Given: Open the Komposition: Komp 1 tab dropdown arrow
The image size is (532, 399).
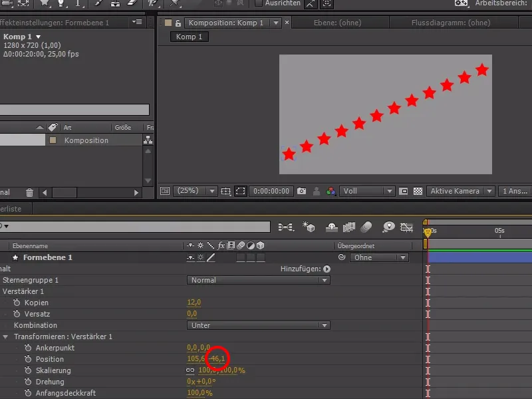Looking at the screenshot, I should [x=276, y=23].
